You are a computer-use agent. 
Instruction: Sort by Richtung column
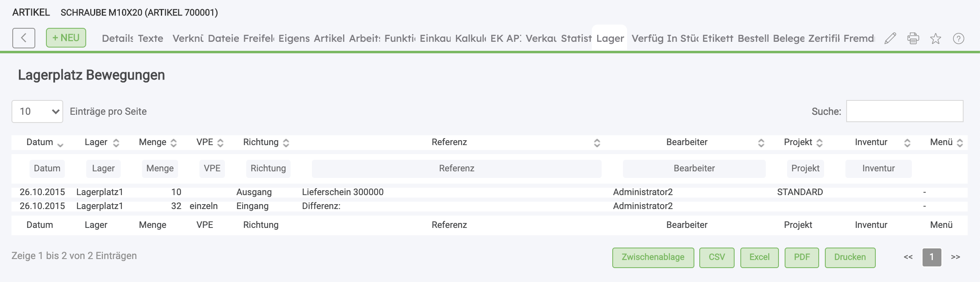[286, 143]
